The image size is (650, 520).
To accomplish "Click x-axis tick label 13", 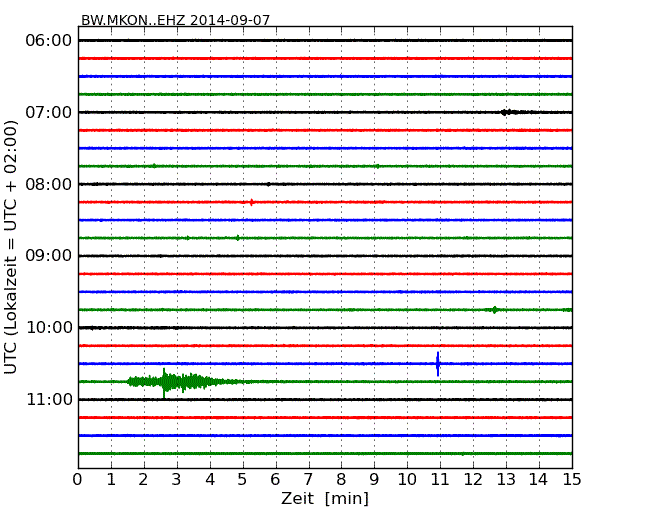I will (506, 479).
